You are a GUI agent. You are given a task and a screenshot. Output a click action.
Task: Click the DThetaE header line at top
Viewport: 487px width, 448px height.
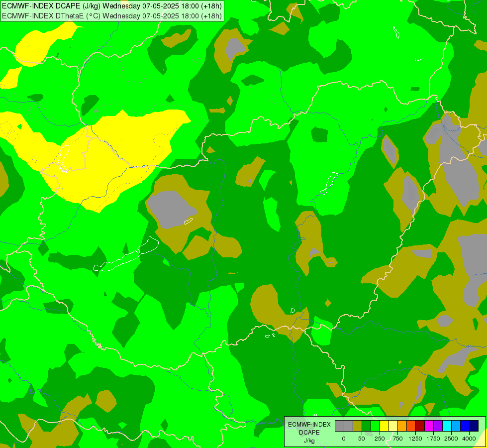pos(112,16)
